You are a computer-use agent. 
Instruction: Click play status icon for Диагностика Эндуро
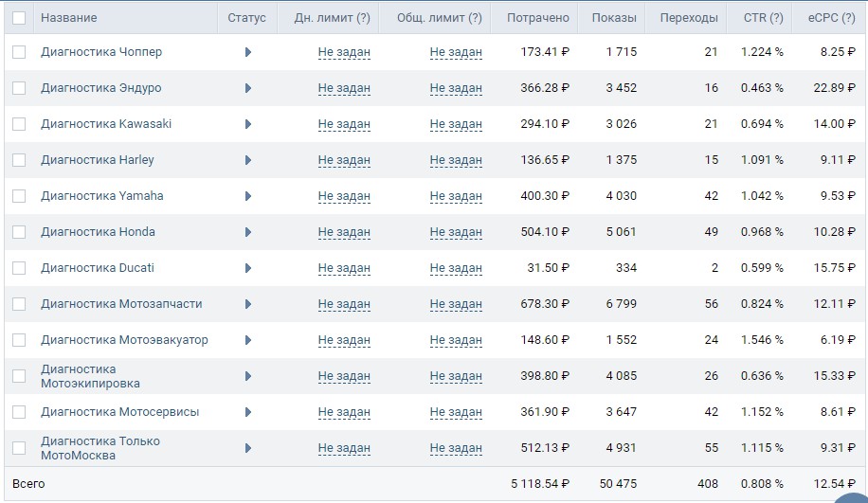coord(248,88)
